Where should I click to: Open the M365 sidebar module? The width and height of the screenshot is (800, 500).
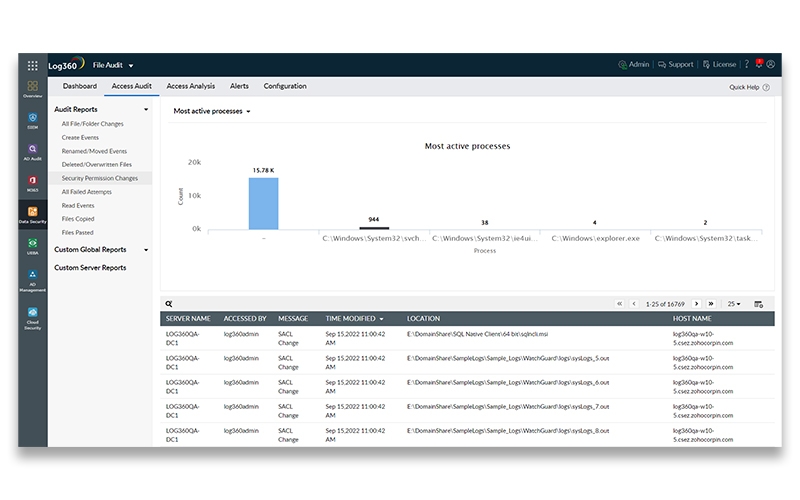click(x=33, y=182)
